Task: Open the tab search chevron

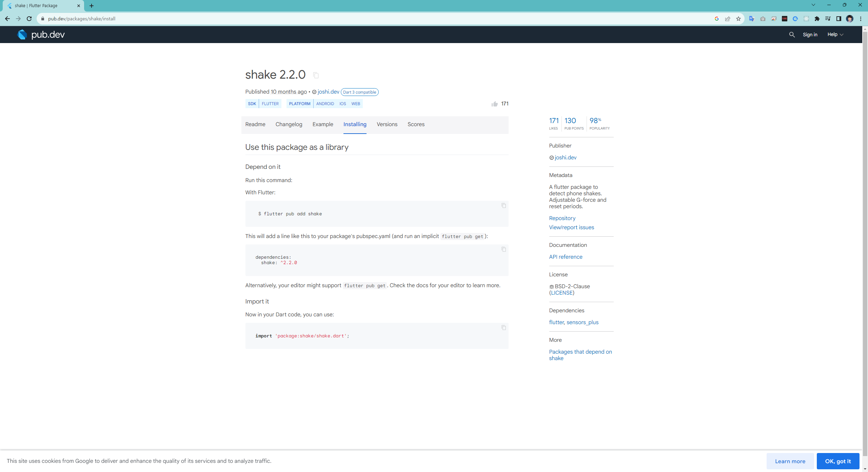Action: pyautogui.click(x=813, y=5)
